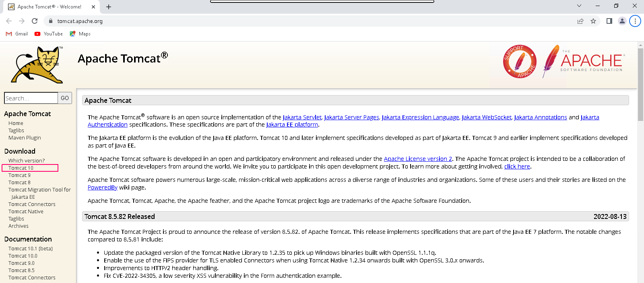Follow the Jakarta Server Pages link

tap(352, 117)
